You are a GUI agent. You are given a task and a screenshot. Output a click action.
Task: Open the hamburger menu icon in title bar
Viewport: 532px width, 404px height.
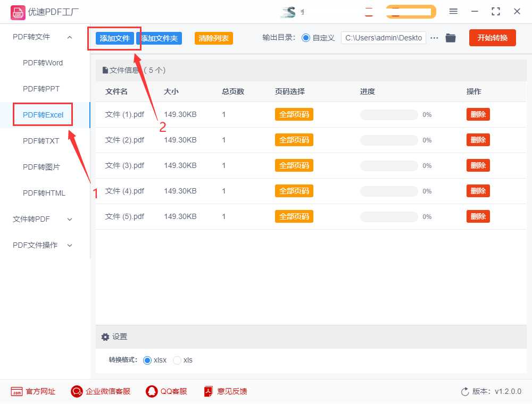(x=453, y=12)
